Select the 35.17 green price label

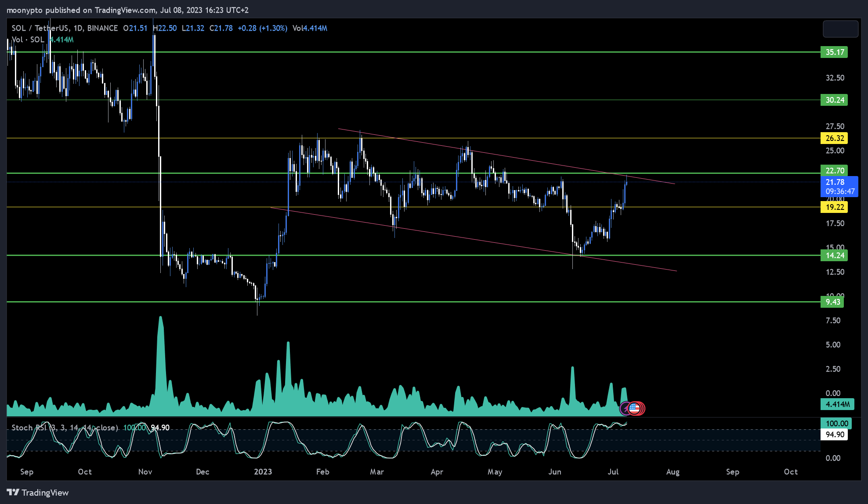pyautogui.click(x=834, y=52)
